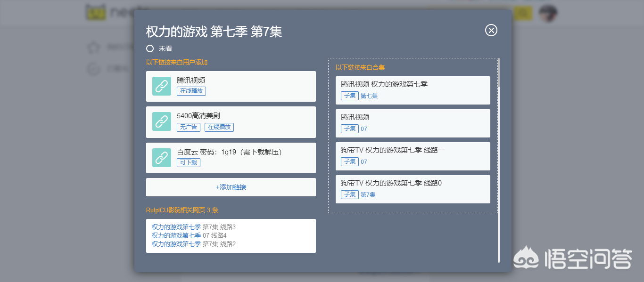Click the 无广告 tag under 5400高清美剧

[x=189, y=127]
